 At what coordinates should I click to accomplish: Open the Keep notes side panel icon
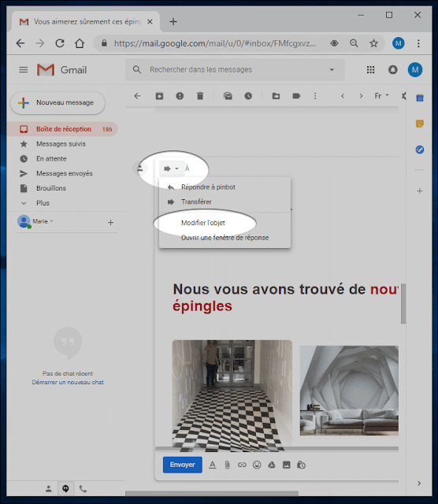point(420,124)
